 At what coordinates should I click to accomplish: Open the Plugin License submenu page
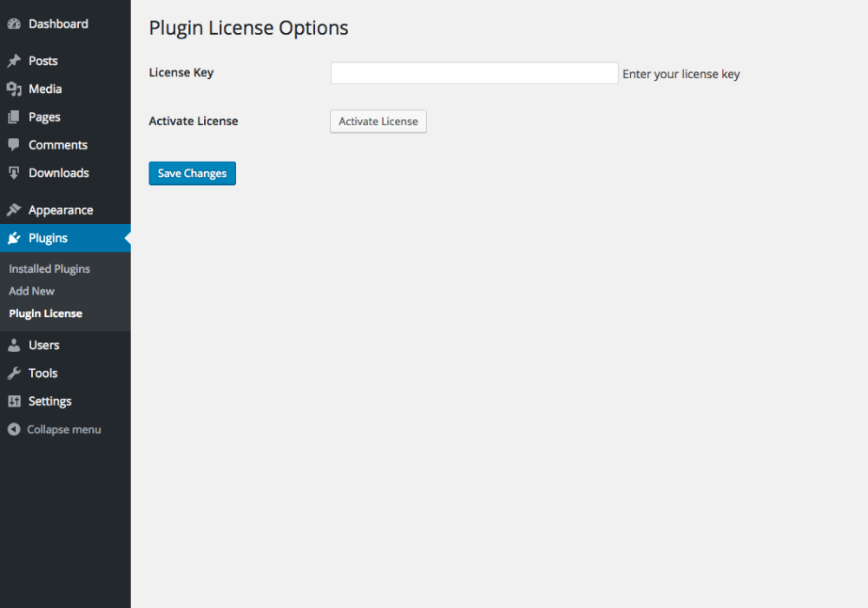point(45,314)
